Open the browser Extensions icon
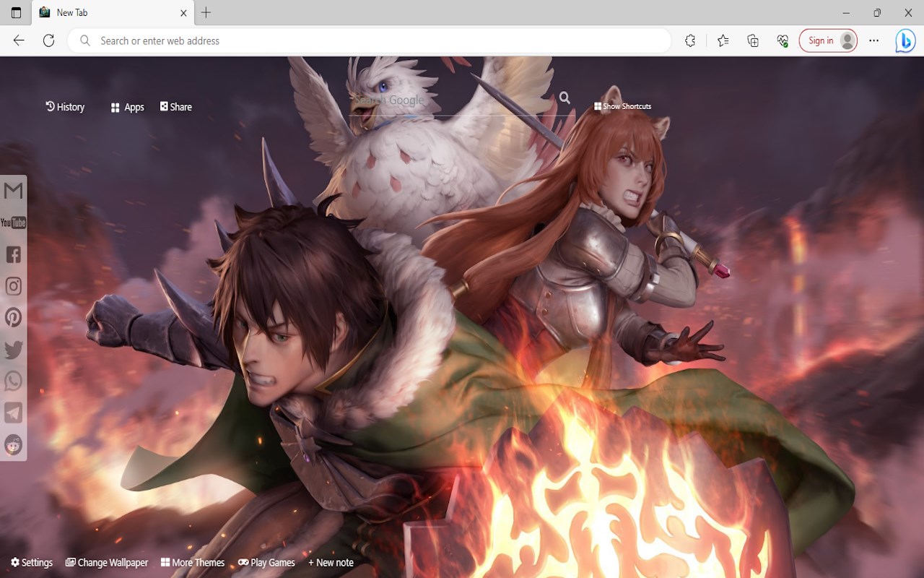Viewport: 924px width, 578px height. tap(690, 41)
